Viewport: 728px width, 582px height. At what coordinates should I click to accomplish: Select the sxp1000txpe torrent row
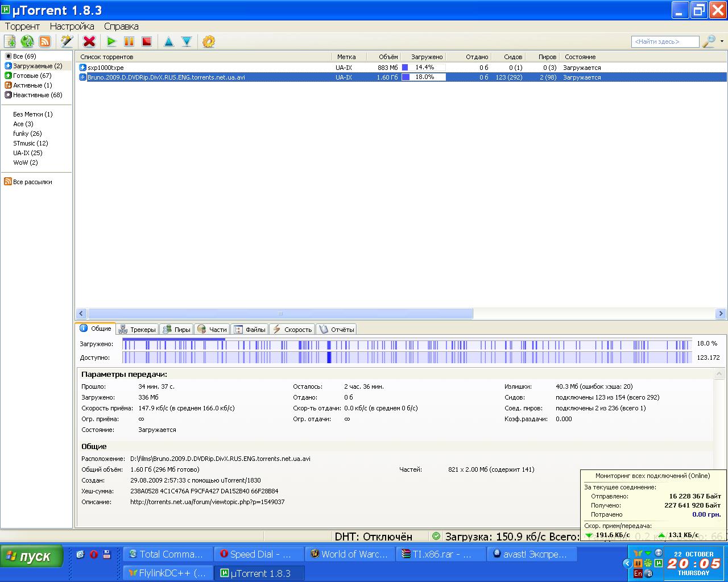(x=106, y=68)
